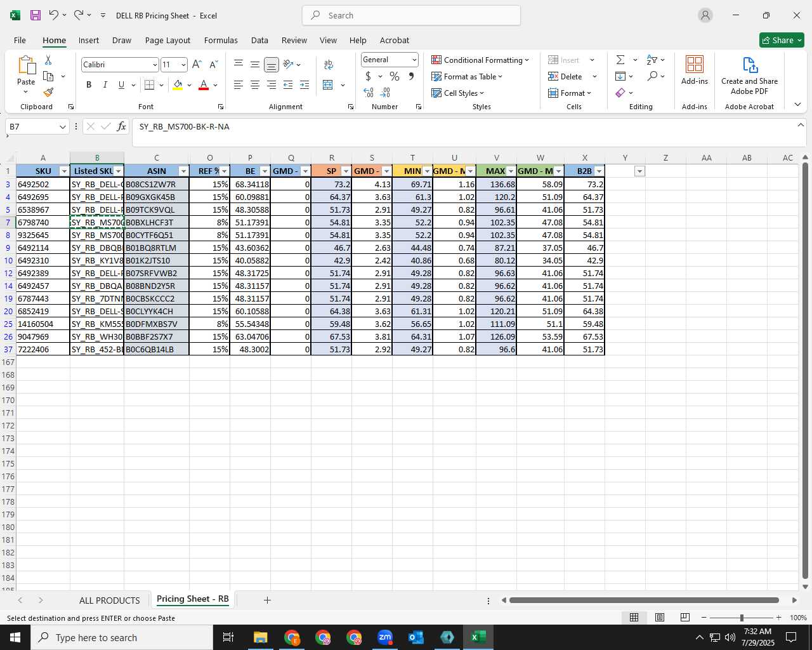Click the Save icon in title bar
The image size is (812, 650).
[x=36, y=15]
